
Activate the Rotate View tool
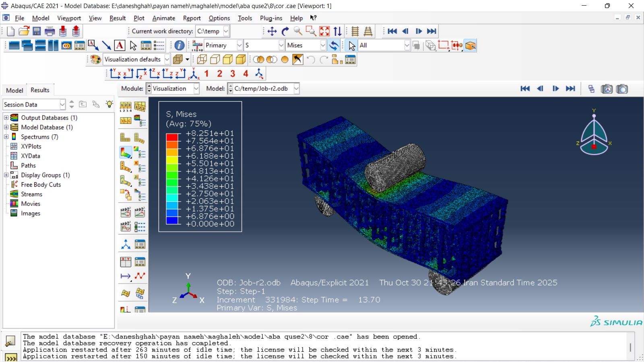[x=285, y=31]
